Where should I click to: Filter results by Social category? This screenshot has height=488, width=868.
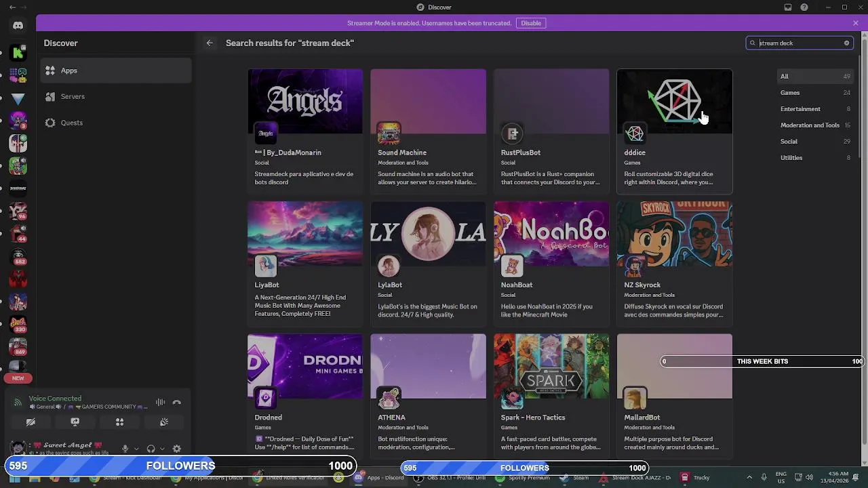[815, 142]
